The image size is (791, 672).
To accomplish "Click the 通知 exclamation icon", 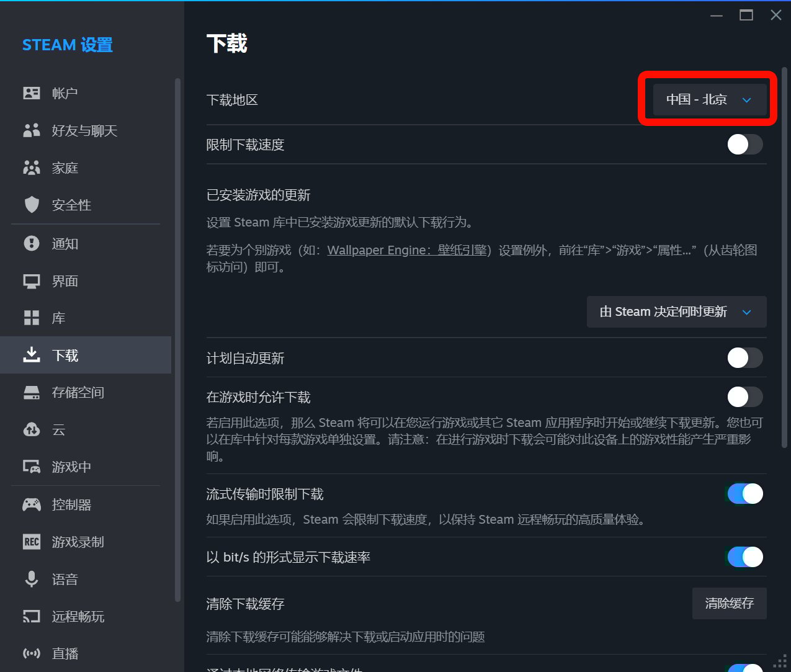I will click(x=32, y=243).
